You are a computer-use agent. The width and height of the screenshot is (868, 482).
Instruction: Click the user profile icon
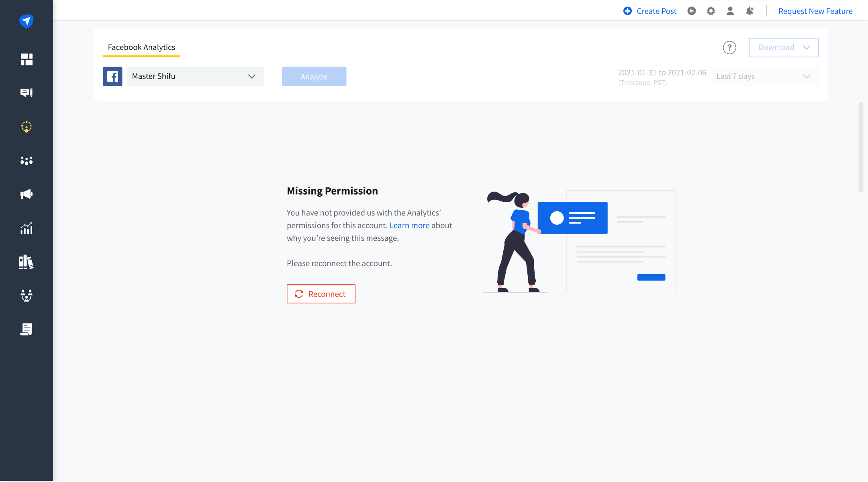[x=730, y=11]
